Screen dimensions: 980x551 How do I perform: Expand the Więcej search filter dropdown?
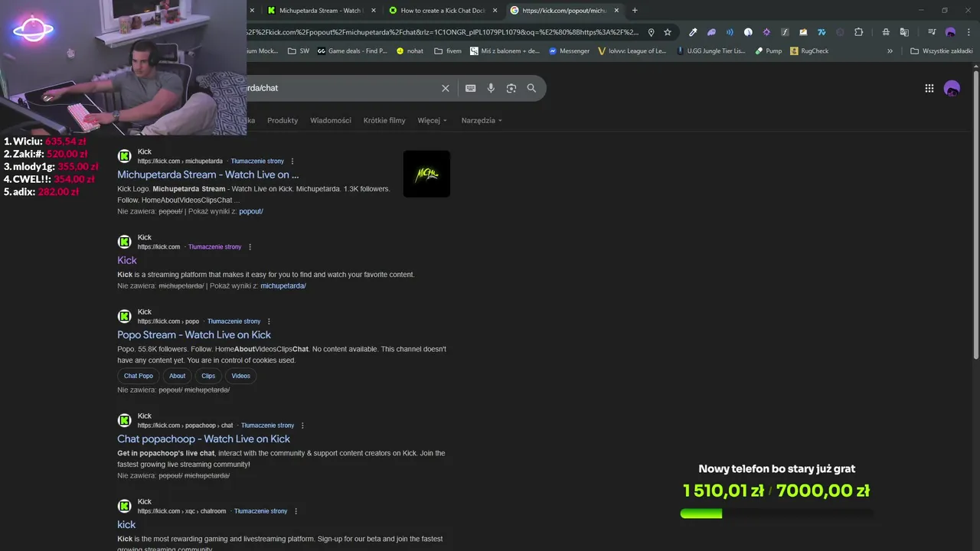coord(432,121)
